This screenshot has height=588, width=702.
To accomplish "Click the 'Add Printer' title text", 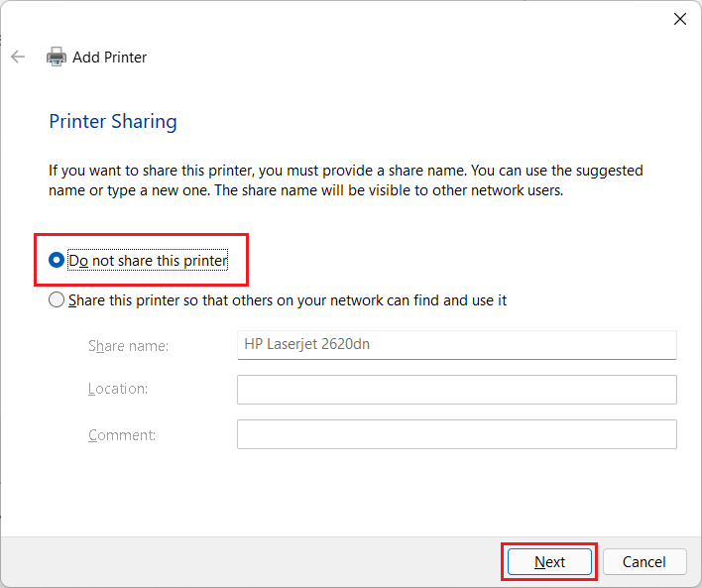I will coord(110,58).
